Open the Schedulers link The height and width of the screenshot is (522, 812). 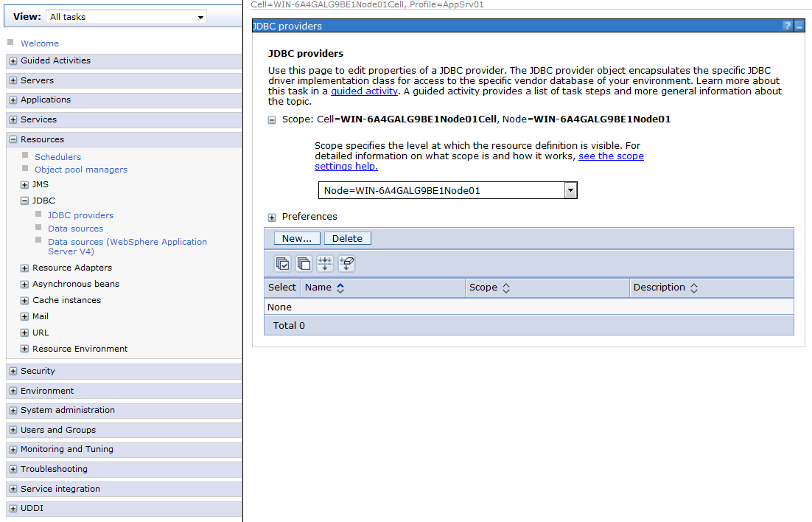pos(58,157)
